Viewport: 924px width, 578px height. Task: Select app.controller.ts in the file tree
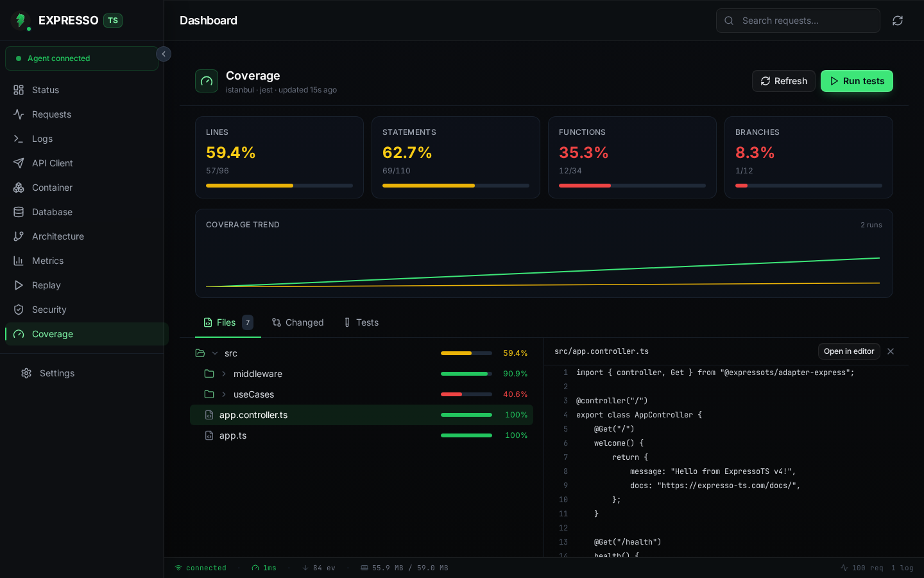coord(361,415)
